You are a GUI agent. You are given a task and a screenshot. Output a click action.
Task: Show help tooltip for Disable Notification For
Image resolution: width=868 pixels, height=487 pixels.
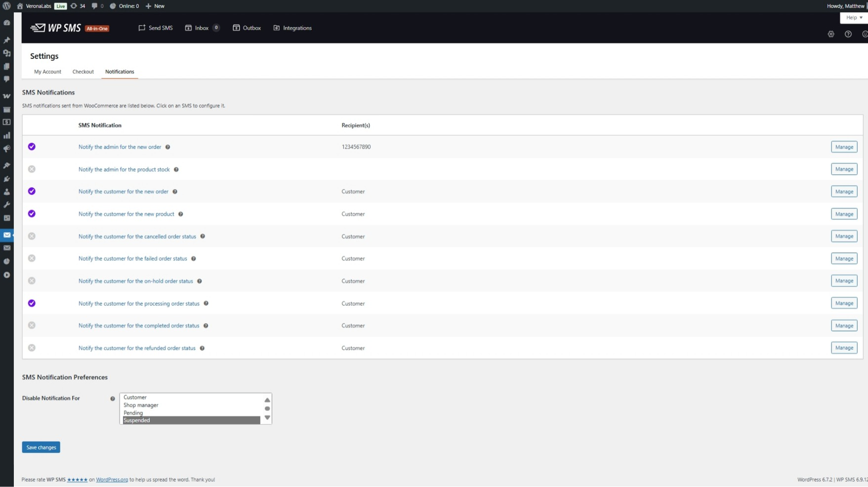tap(113, 399)
